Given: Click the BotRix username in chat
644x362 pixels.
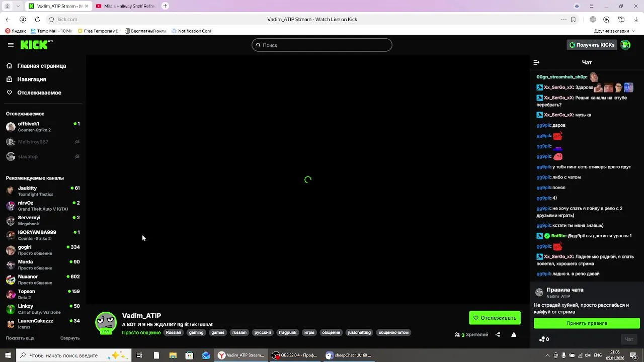Looking at the screenshot, I should (x=558, y=236).
